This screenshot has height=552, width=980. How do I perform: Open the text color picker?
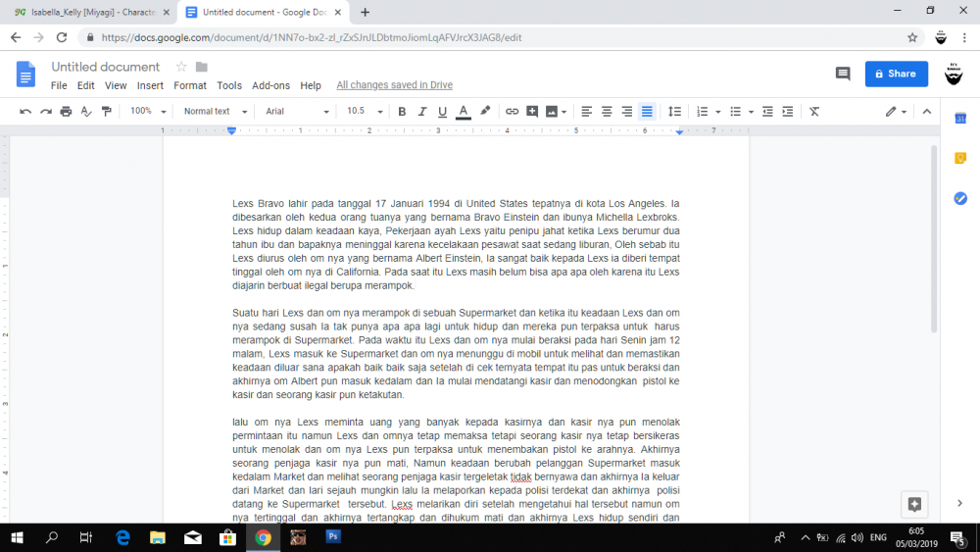(464, 111)
